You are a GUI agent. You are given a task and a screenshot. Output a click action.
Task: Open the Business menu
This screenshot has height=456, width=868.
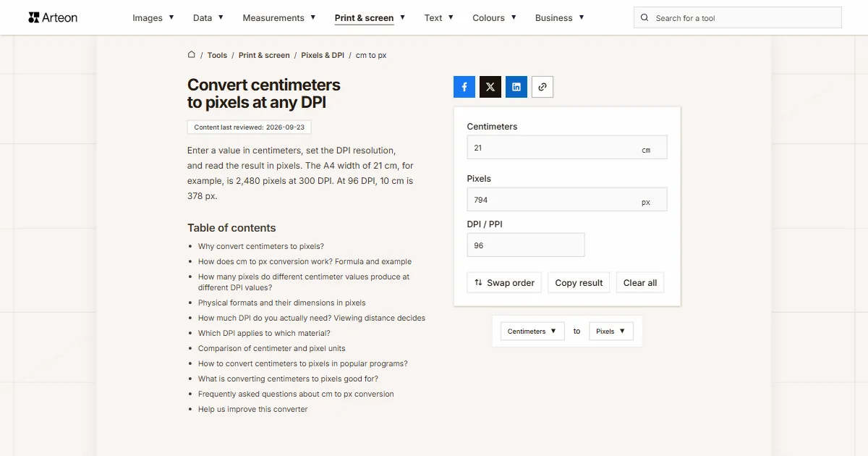point(560,18)
